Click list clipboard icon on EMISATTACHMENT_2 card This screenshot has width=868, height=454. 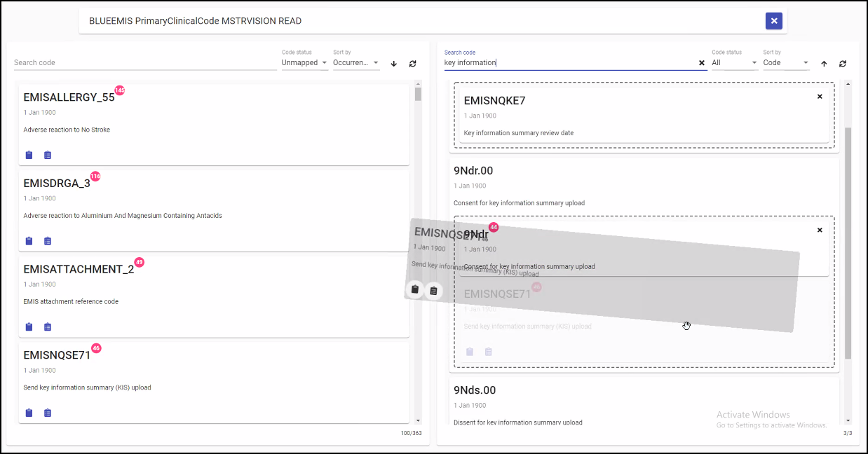click(x=48, y=326)
